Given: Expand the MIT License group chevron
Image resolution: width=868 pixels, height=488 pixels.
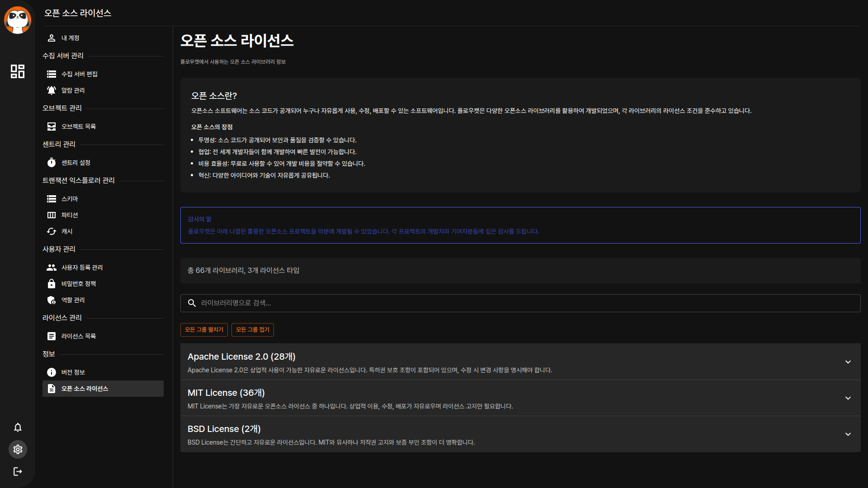Looking at the screenshot, I should pos(848,398).
